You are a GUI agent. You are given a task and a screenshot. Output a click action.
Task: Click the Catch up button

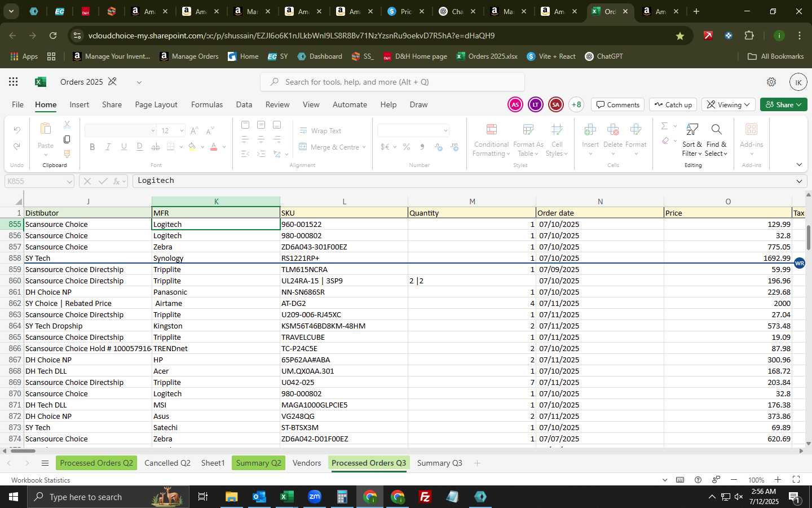point(673,104)
